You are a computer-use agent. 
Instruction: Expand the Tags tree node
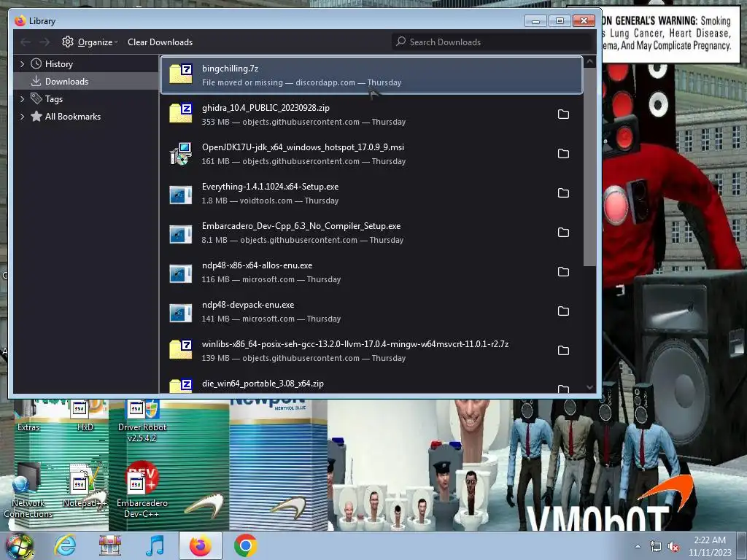click(22, 99)
